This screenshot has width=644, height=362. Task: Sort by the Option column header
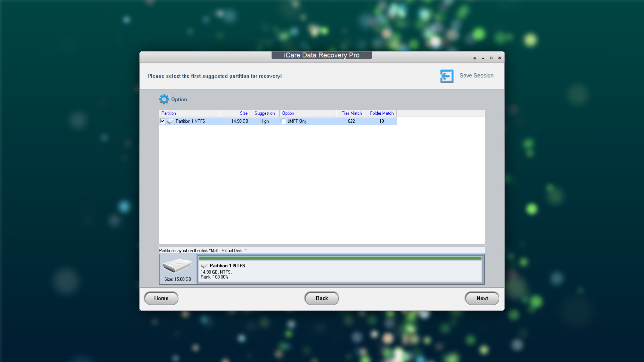click(x=308, y=113)
